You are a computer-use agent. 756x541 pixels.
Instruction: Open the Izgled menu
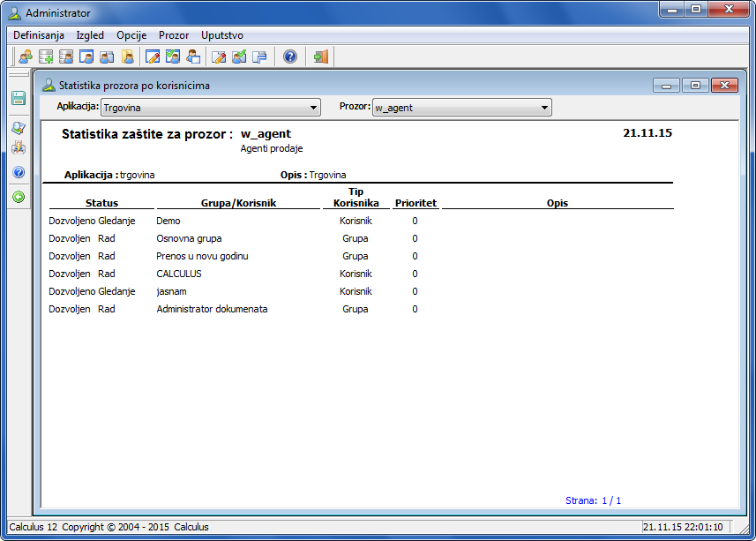click(90, 35)
